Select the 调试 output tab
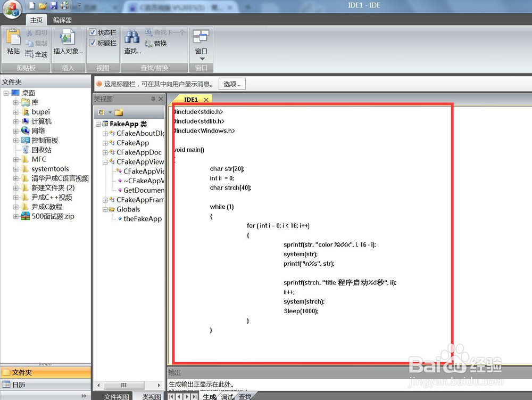The height and width of the screenshot is (400, 532). click(227, 396)
